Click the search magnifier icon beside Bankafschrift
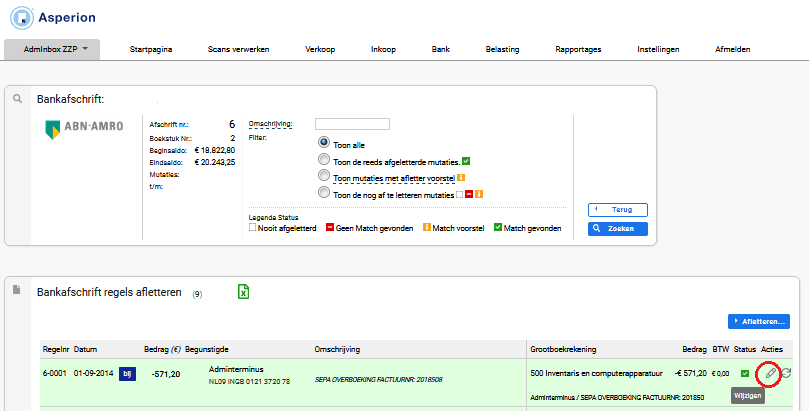 [18, 98]
